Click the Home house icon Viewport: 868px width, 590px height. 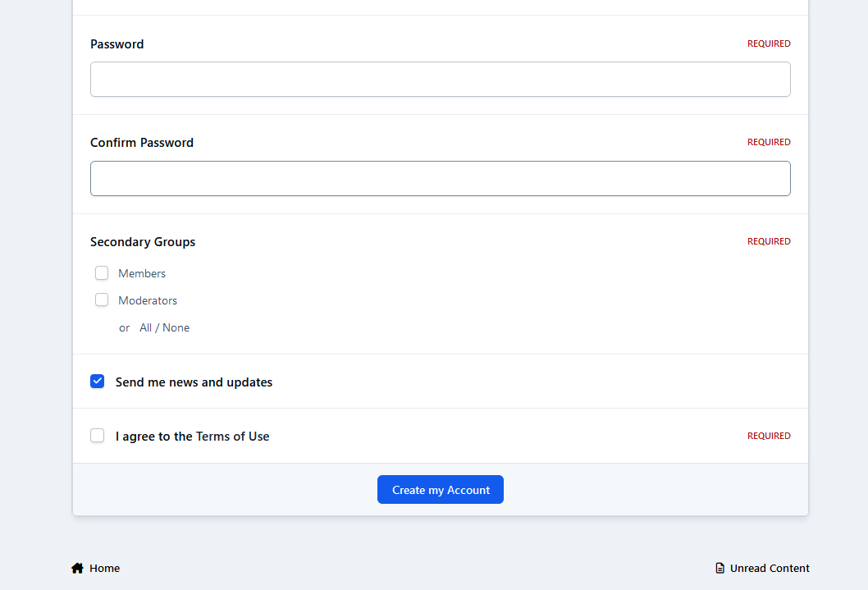77,568
